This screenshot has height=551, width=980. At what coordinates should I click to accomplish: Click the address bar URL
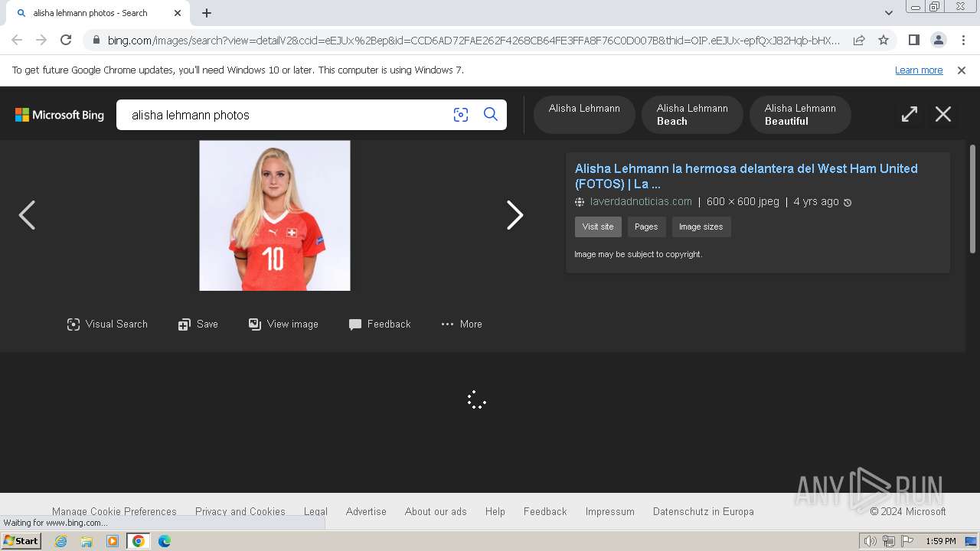[x=473, y=41]
